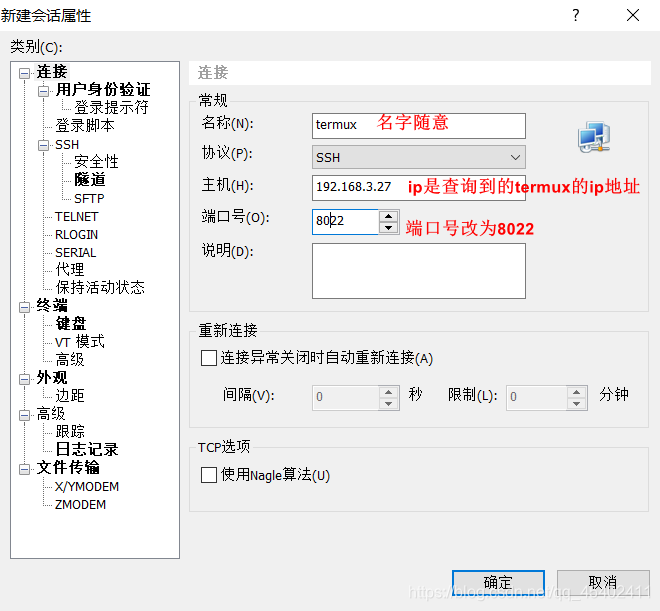Select 跟踪 tree item

[70, 432]
